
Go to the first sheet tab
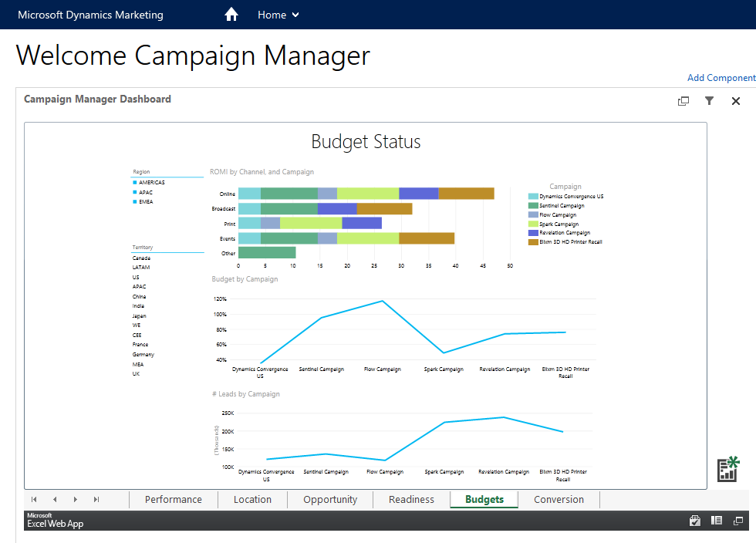click(34, 499)
